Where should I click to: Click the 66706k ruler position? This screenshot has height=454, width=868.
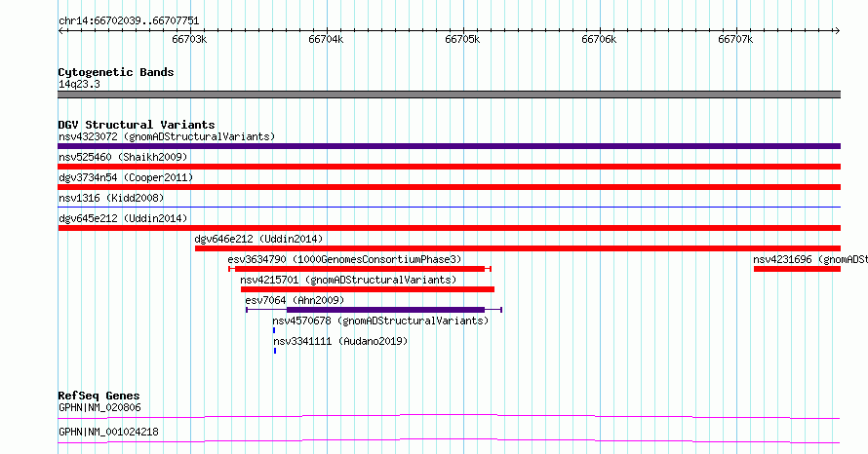pyautogui.click(x=599, y=39)
